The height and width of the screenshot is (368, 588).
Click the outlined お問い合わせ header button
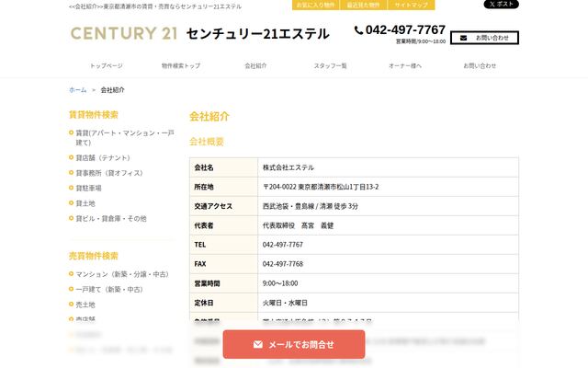coord(484,38)
